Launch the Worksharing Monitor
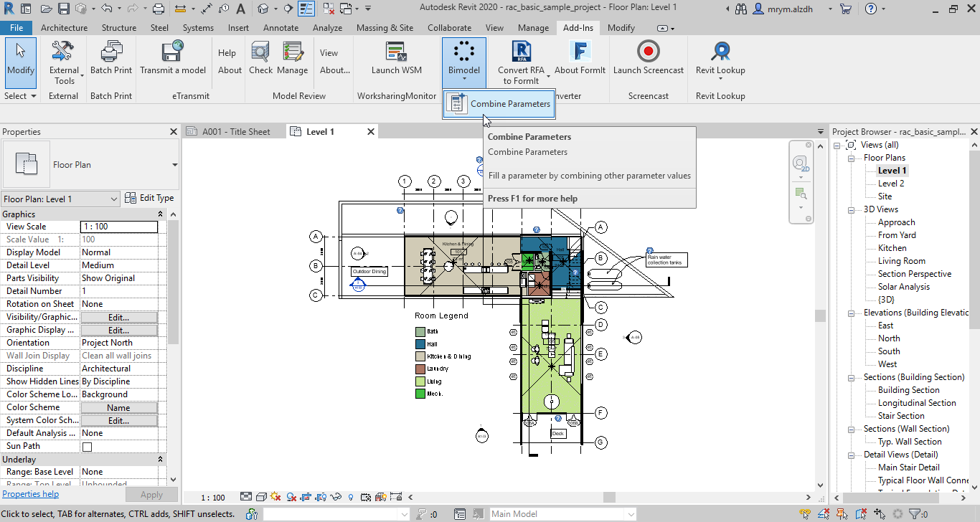 coord(396,57)
